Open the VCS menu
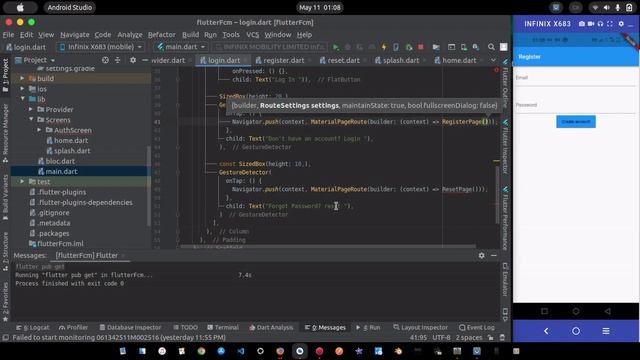 point(253,35)
